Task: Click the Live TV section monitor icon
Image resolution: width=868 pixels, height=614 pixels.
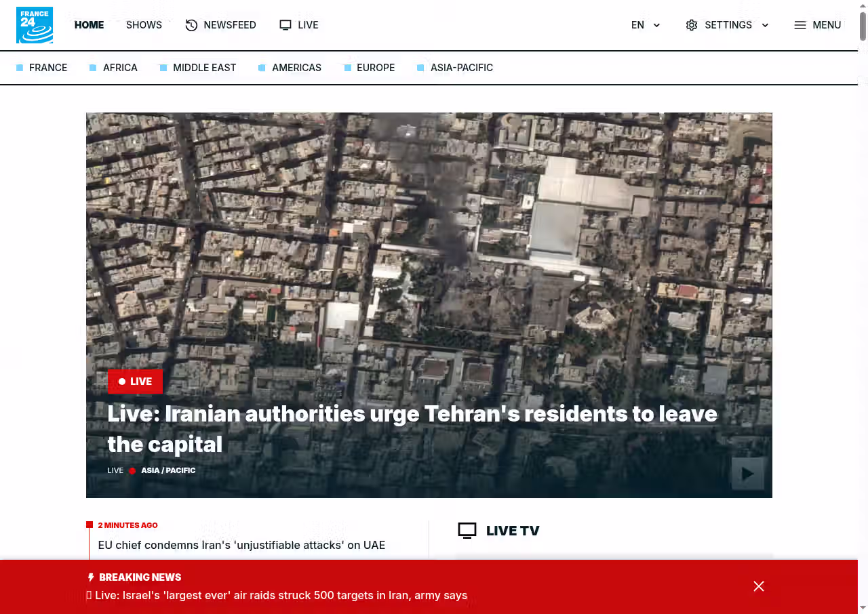Action: point(467,531)
